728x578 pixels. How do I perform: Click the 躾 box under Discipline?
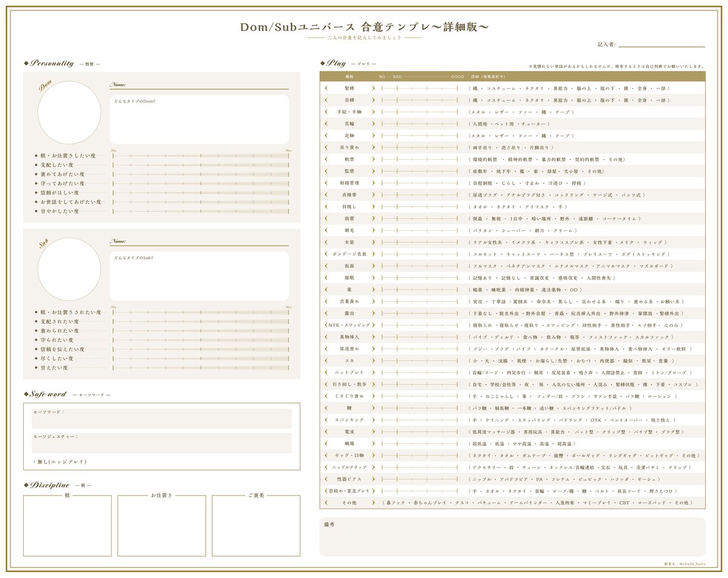[67, 526]
